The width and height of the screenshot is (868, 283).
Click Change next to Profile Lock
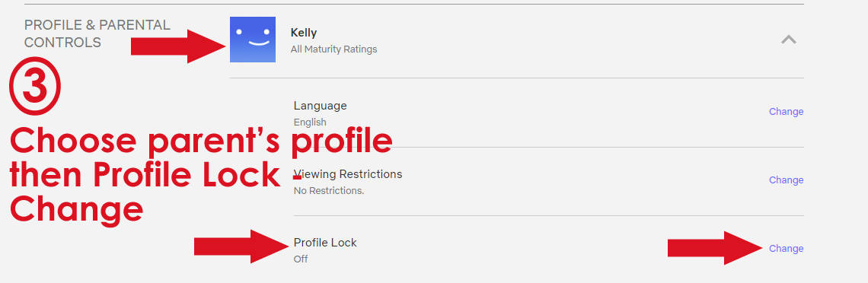click(786, 249)
